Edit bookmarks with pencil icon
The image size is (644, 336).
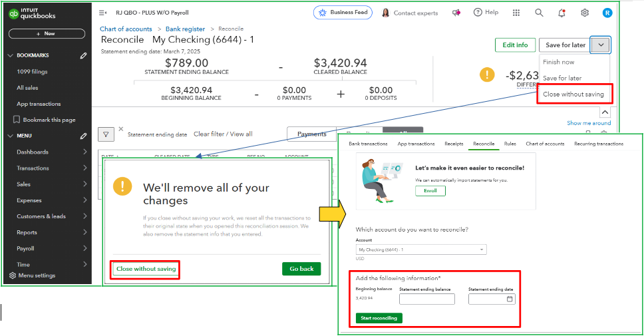[83, 55]
